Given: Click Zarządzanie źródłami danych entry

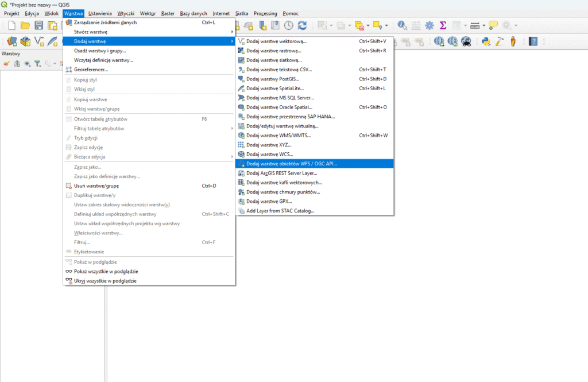Looking at the screenshot, I should [105, 22].
